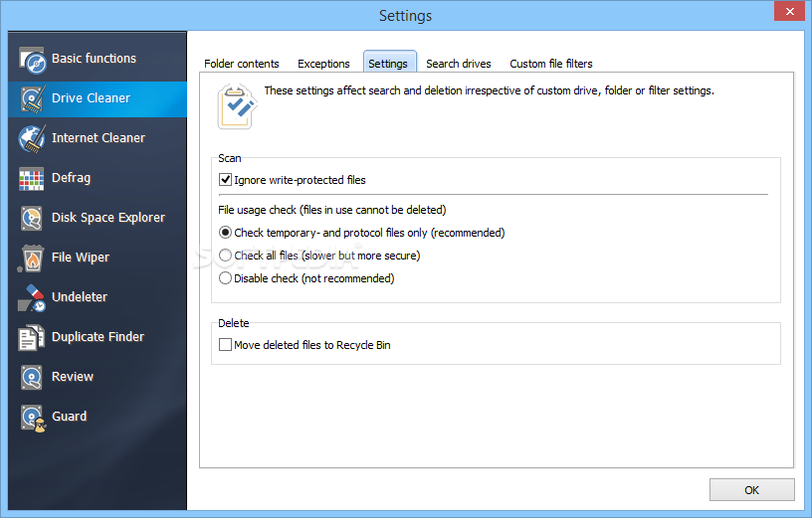Select Disable check (not recommended) option
This screenshot has height=518, width=812.
[225, 277]
